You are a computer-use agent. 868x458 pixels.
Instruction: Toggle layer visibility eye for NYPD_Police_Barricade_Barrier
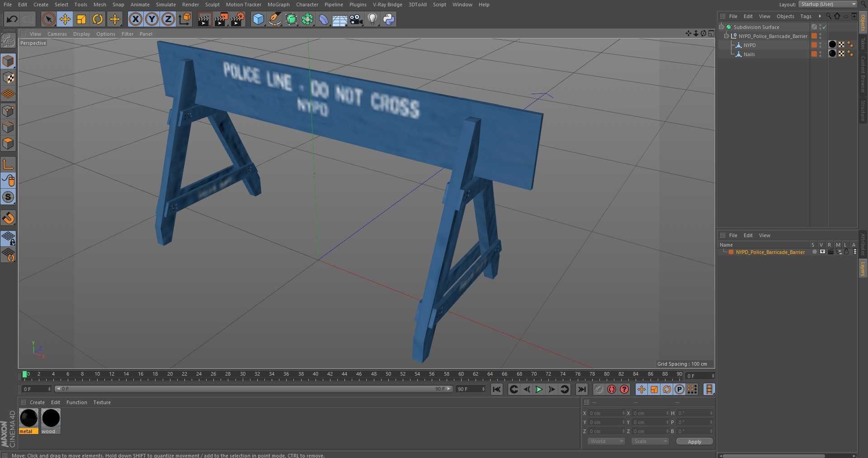pyautogui.click(x=822, y=252)
